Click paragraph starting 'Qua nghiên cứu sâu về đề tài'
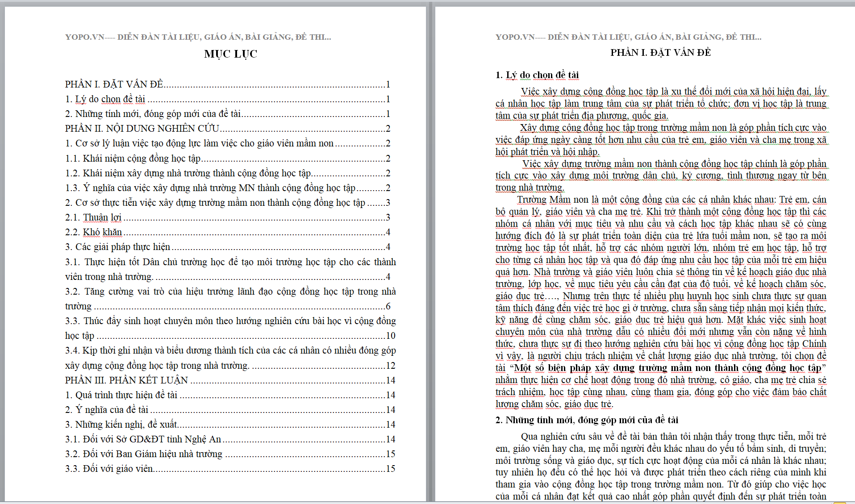The height and width of the screenshot is (504, 855). [661, 467]
